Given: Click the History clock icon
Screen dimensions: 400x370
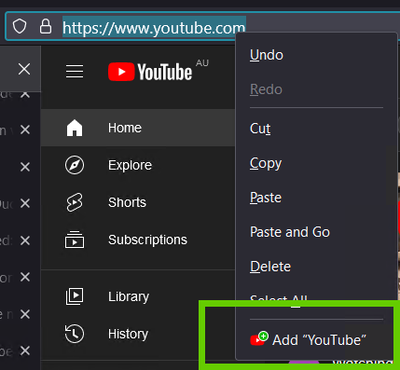Looking at the screenshot, I should 74,334.
